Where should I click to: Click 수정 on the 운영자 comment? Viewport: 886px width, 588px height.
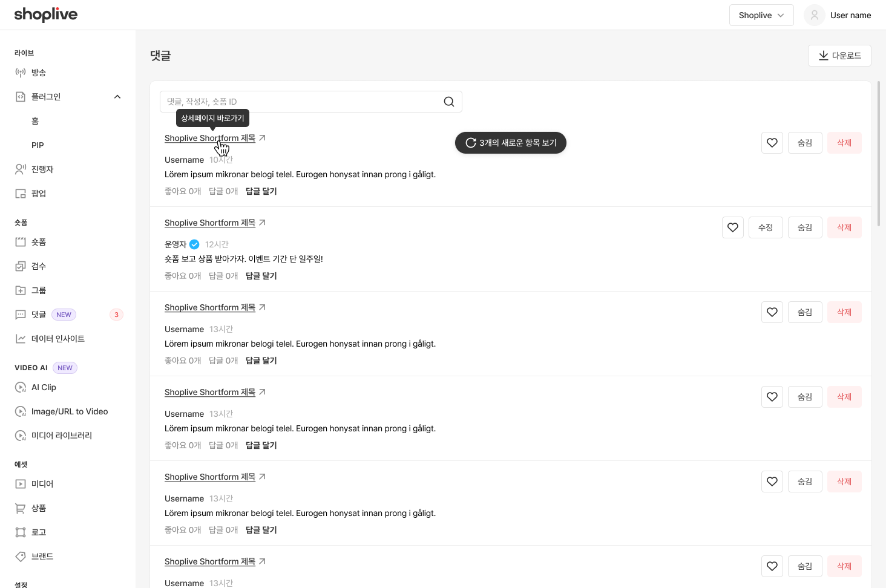point(766,227)
